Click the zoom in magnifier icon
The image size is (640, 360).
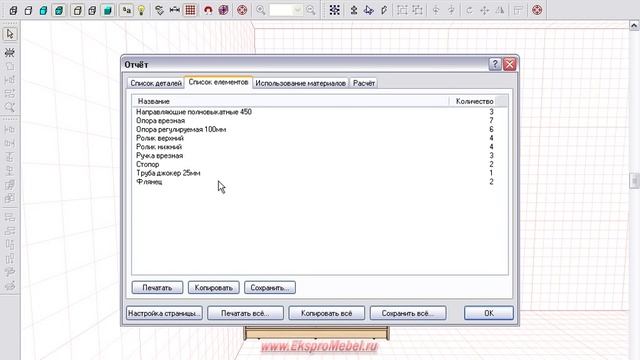click(260, 10)
